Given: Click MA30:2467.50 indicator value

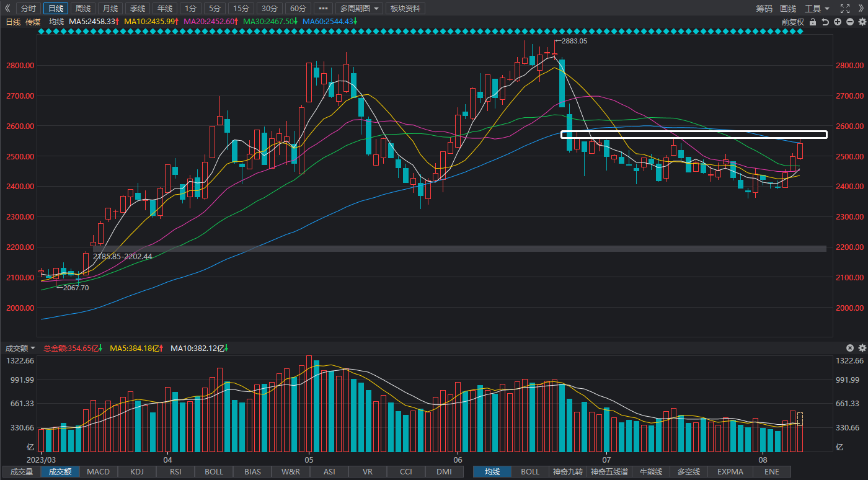Looking at the screenshot, I should pos(270,21).
